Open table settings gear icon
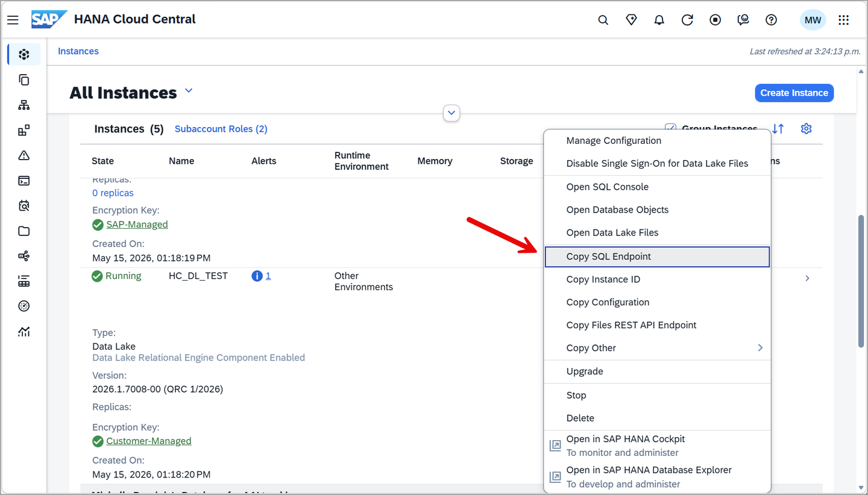 (x=806, y=128)
